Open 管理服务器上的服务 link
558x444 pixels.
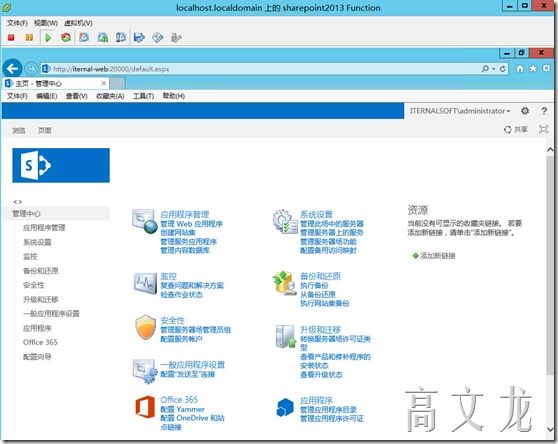click(x=332, y=233)
